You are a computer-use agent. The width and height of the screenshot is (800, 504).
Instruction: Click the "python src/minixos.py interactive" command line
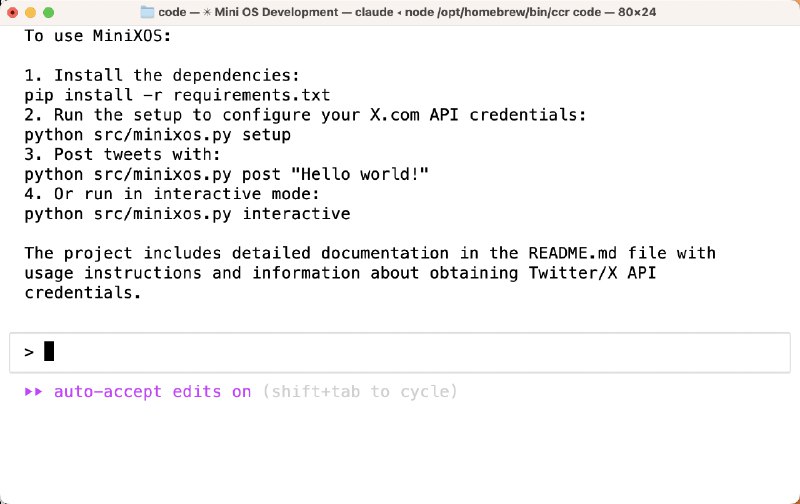tap(187, 214)
